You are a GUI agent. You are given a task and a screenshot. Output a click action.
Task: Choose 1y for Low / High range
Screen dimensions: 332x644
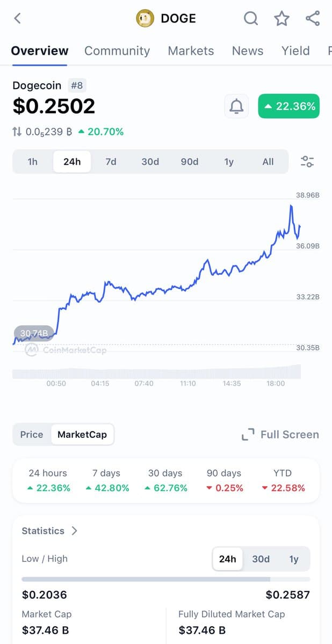294,559
